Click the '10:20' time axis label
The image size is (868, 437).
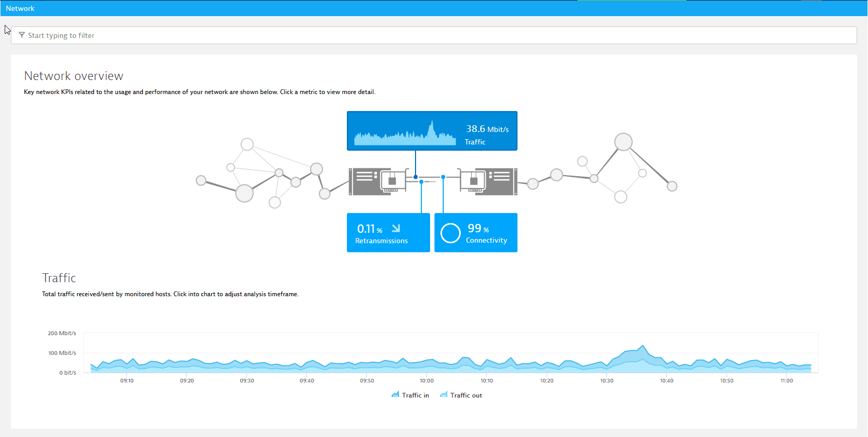coord(547,381)
